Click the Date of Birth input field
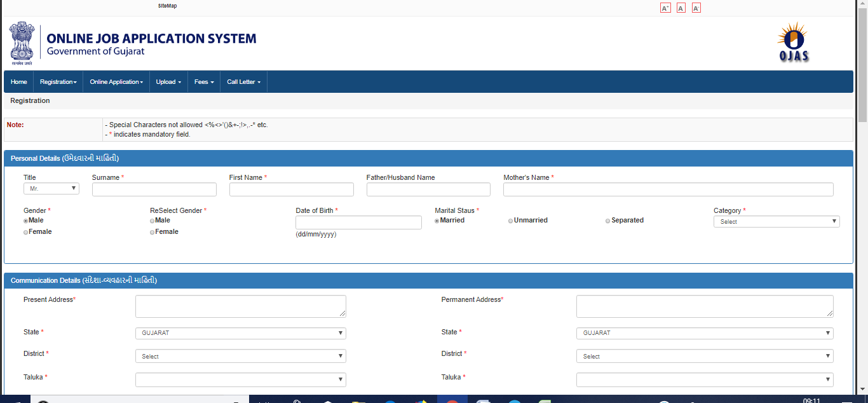868x403 pixels. tap(358, 222)
